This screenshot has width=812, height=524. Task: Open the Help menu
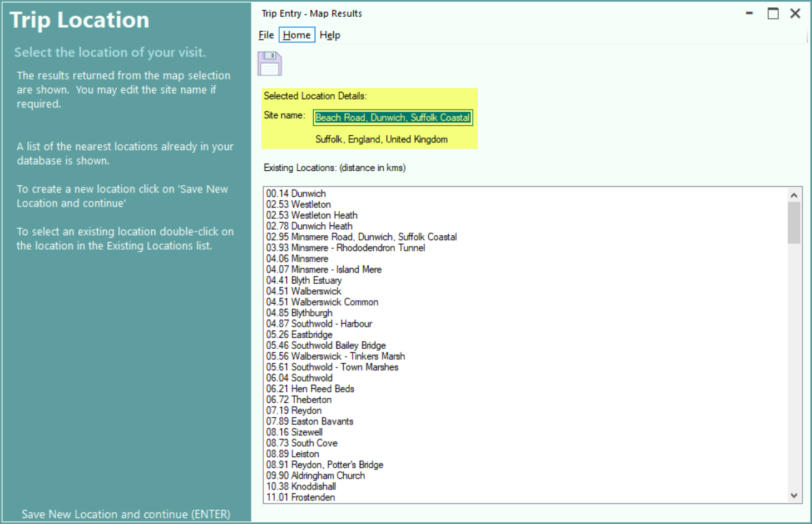click(x=330, y=35)
